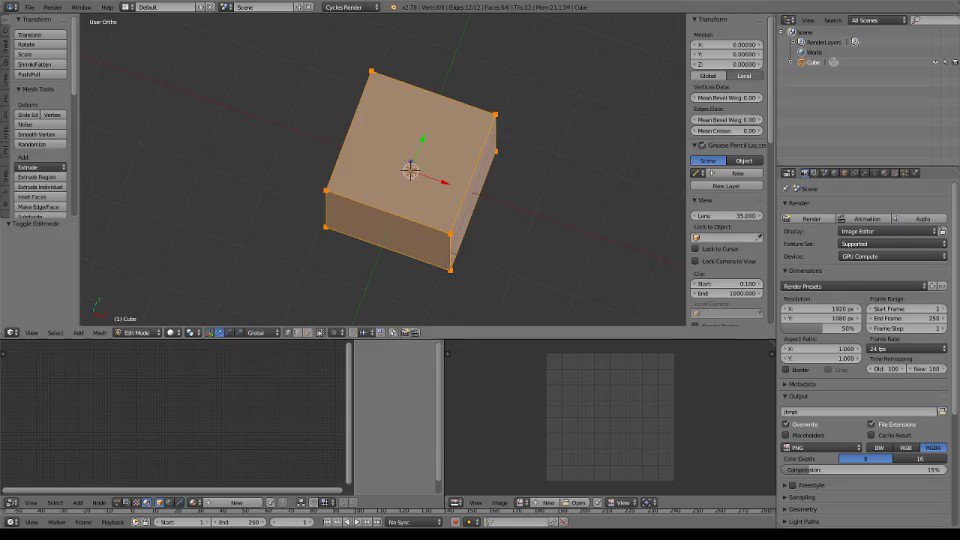Open Modifiers wrench tab icon
The image size is (960, 540).
coord(864,173)
